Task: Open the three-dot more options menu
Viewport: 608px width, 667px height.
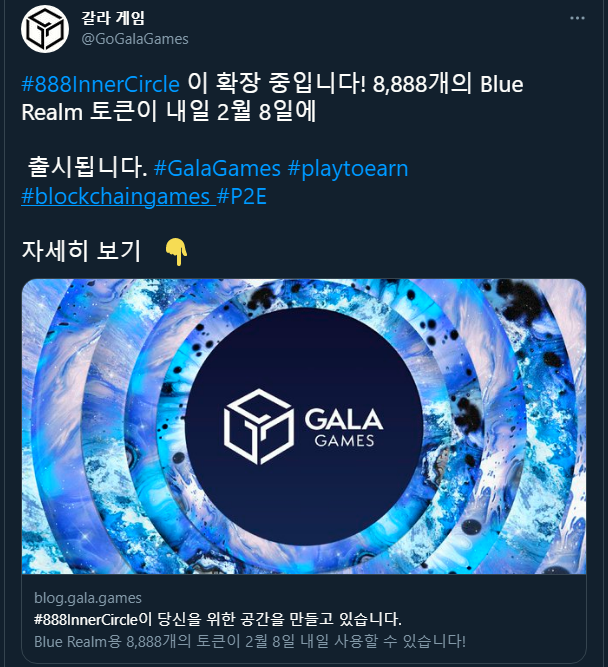Action: pos(577,18)
